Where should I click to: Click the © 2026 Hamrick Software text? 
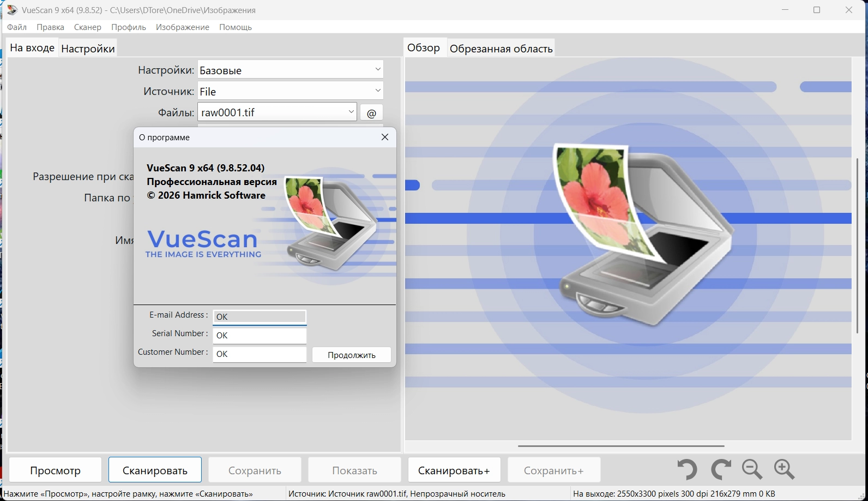[x=206, y=195]
